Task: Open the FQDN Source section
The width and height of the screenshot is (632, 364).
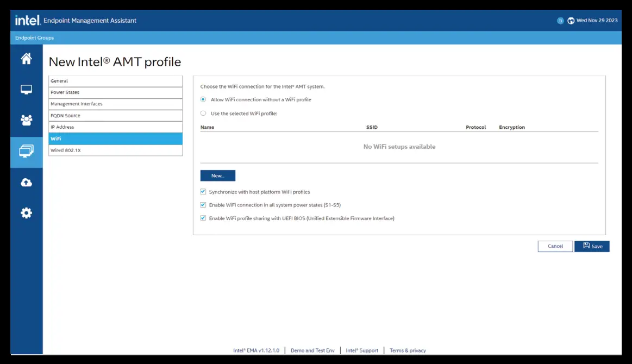Action: click(115, 116)
